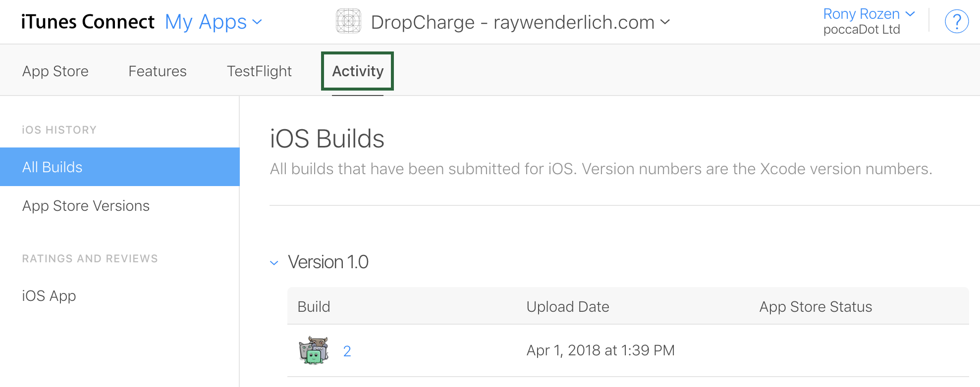The image size is (980, 387).
Task: Stay on the Activity tab
Action: (x=357, y=71)
